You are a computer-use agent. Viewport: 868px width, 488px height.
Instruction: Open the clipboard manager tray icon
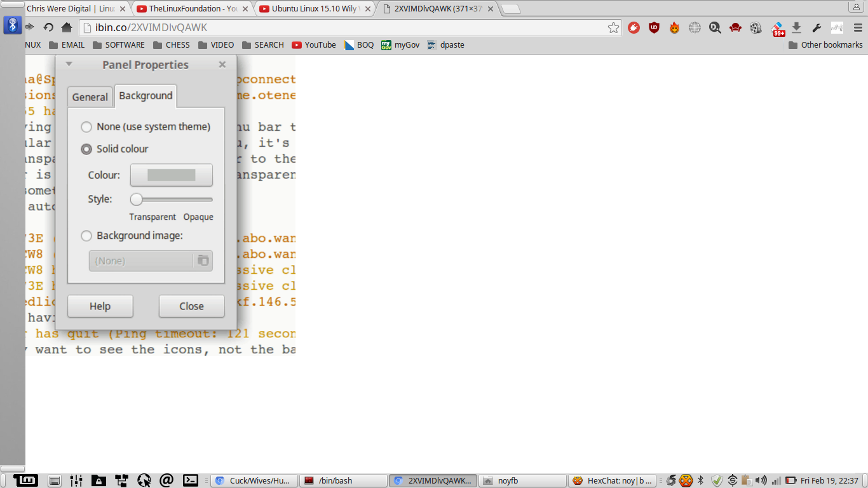pyautogui.click(x=747, y=481)
